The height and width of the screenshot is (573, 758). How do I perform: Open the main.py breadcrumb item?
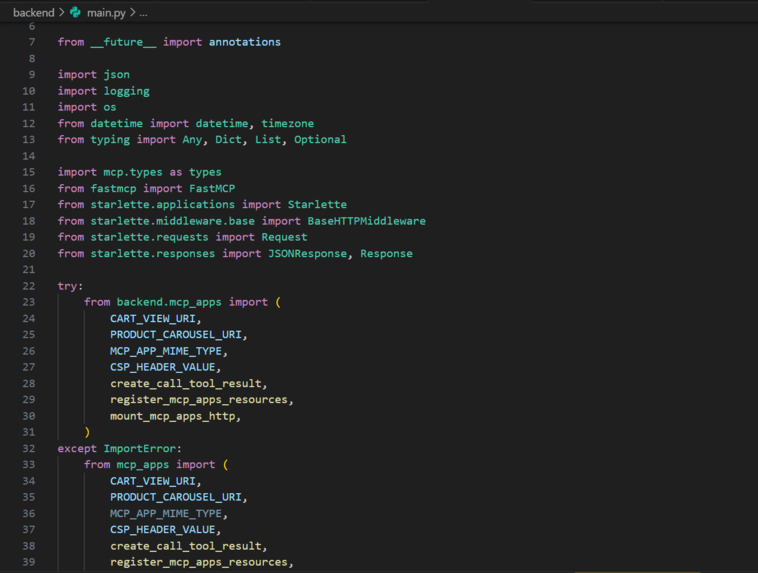tap(106, 13)
